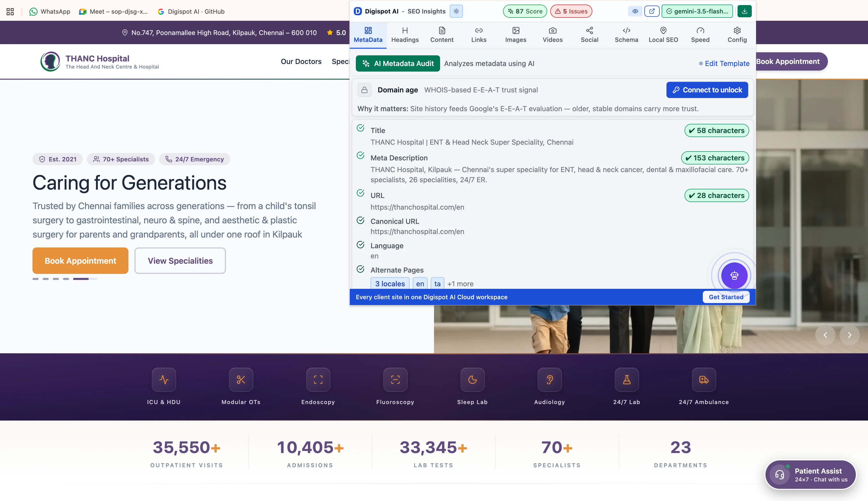Click the Title check status icon
The image size is (868, 501).
(360, 128)
